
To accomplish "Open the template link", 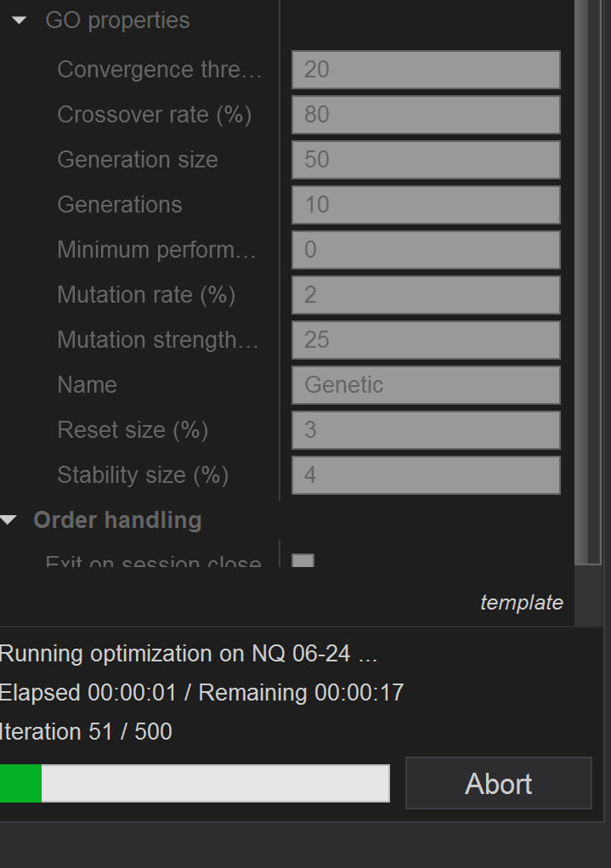I will 522,603.
